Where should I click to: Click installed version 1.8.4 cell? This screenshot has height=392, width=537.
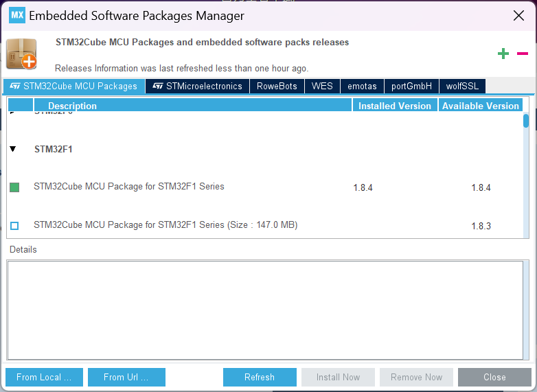(x=363, y=187)
